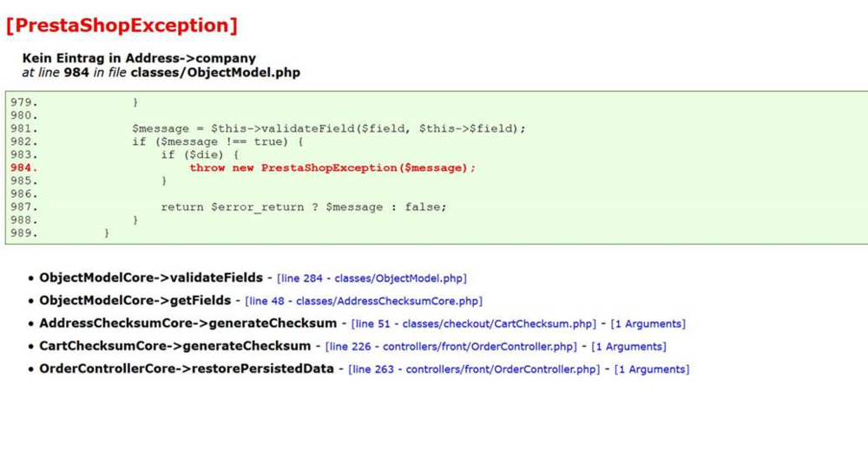Click the highlighted throw new PrestaShopException line
The image size is (868, 457).
[332, 167]
